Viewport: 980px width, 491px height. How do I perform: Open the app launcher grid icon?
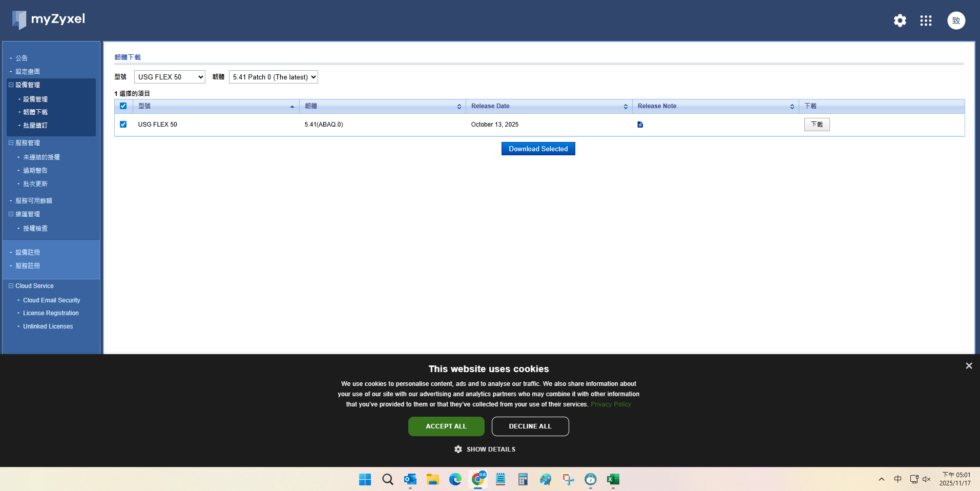[x=926, y=21]
